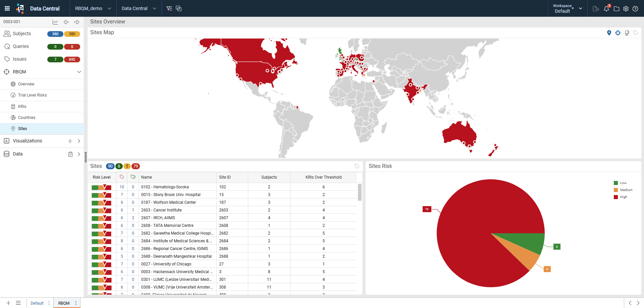644x308 pixels.
Task: Open the Data Central module dropdown
Action: [139, 8]
